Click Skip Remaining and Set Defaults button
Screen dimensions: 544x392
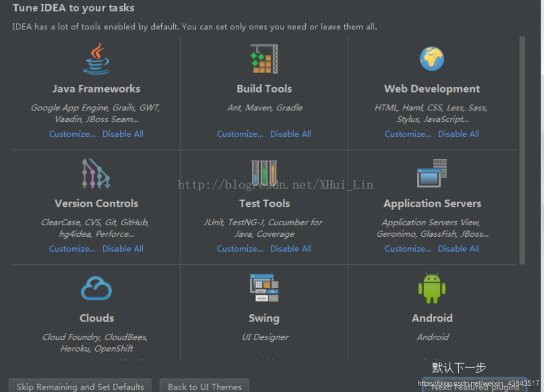[x=80, y=386]
